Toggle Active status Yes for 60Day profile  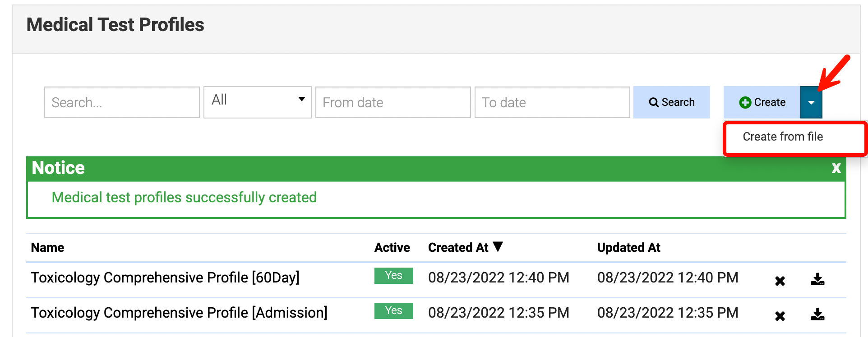pyautogui.click(x=393, y=276)
